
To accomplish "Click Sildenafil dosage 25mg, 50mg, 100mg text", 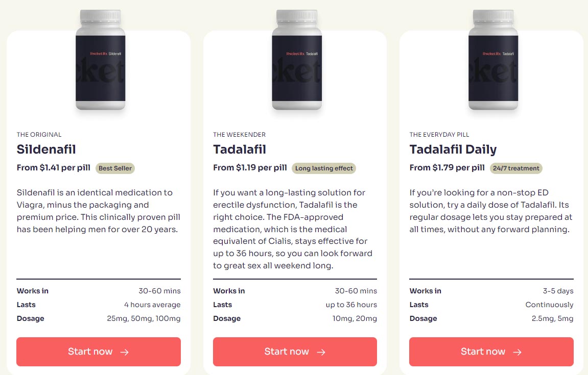I will (144, 318).
